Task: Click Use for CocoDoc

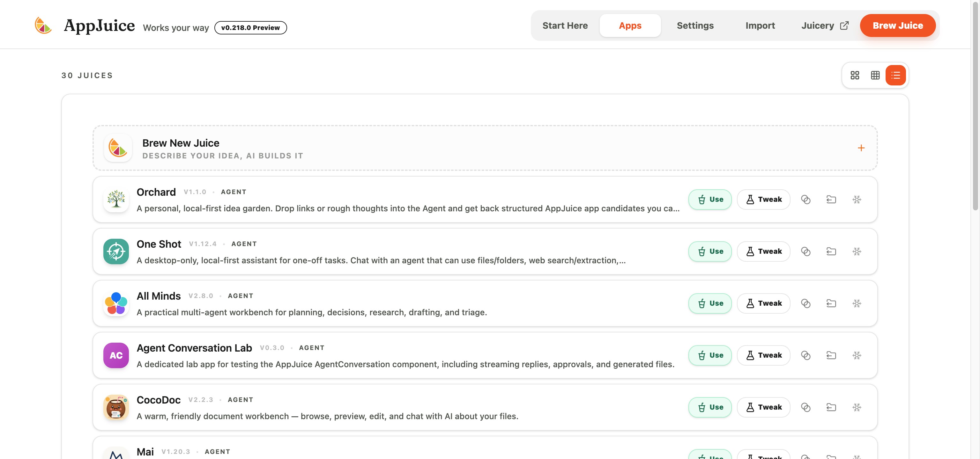Action: (710, 407)
